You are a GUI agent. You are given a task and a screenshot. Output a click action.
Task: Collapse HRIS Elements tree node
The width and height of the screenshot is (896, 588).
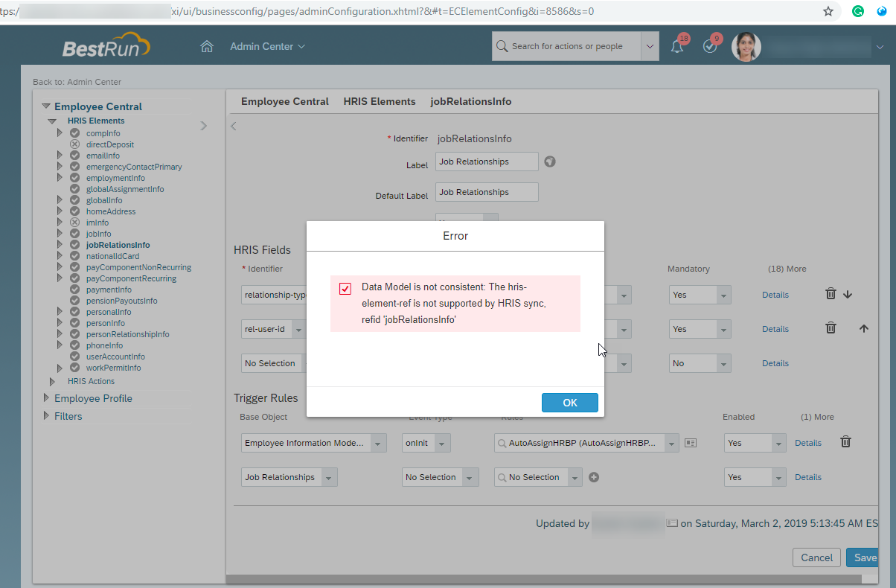52,121
